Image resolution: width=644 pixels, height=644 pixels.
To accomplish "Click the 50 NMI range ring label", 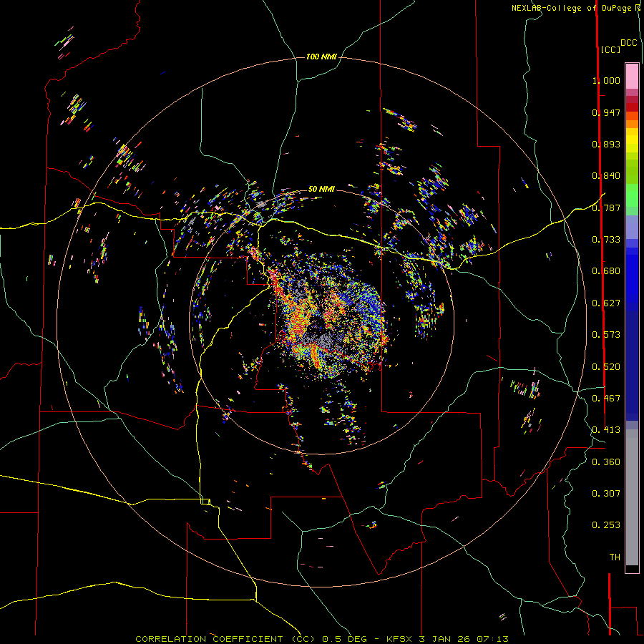I will 321,189.
